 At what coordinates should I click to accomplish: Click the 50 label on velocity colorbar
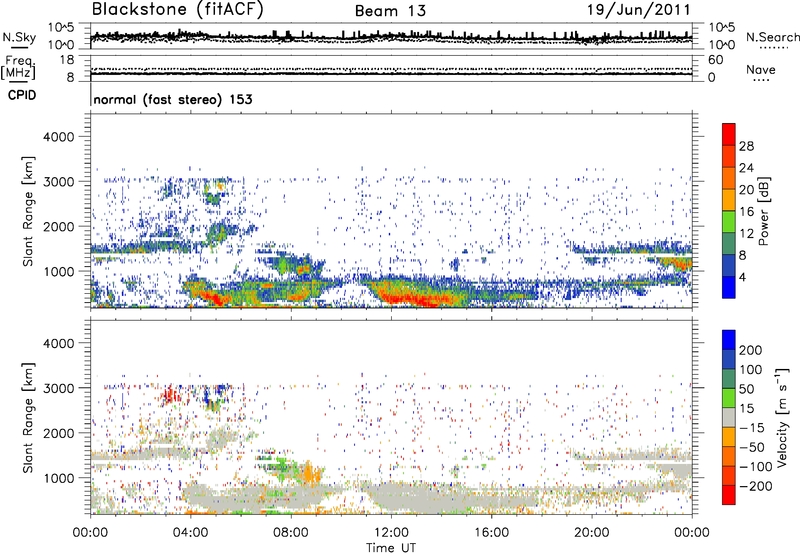coord(746,389)
